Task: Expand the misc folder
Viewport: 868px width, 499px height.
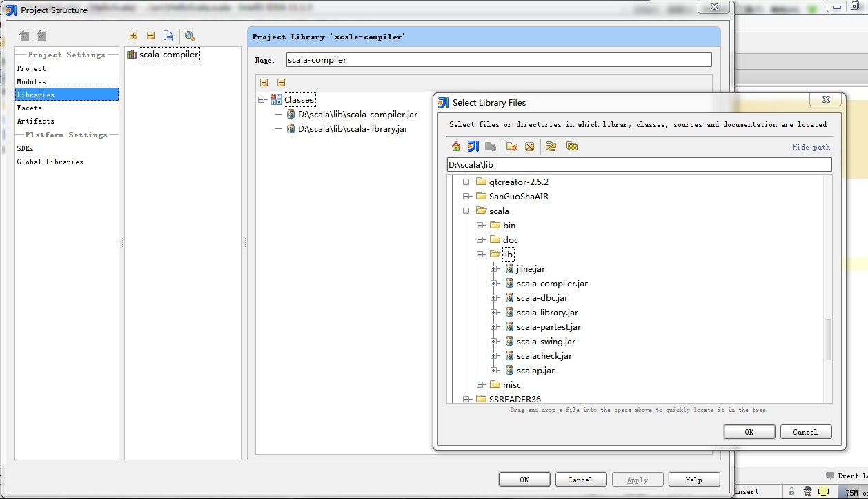Action: coord(480,385)
